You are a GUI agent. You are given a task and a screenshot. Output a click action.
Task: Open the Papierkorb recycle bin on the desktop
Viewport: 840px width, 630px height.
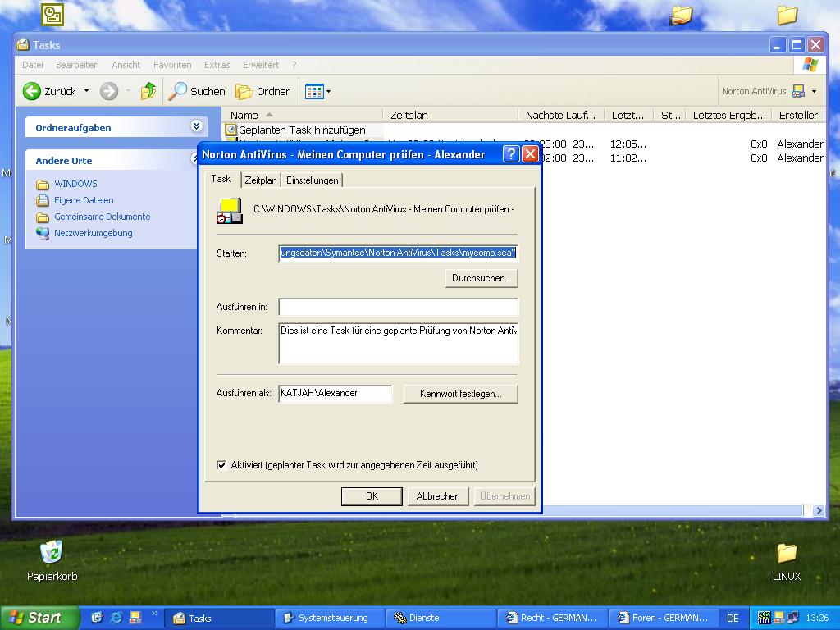point(52,561)
